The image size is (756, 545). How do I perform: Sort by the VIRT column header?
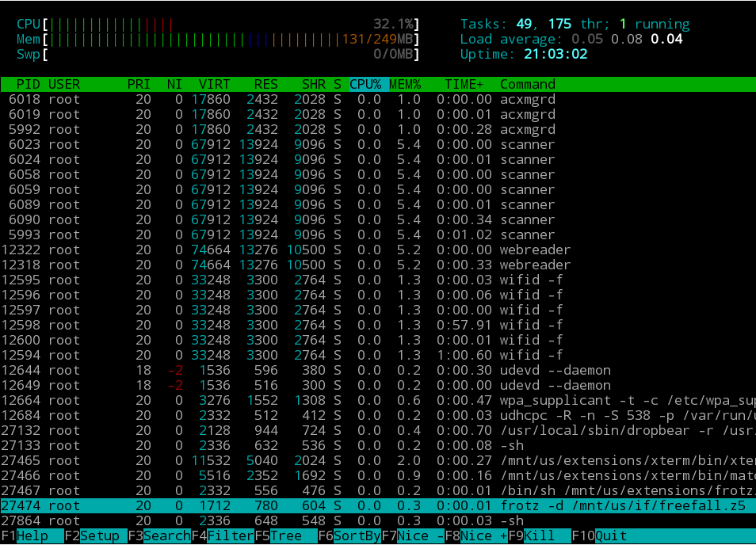(214, 84)
